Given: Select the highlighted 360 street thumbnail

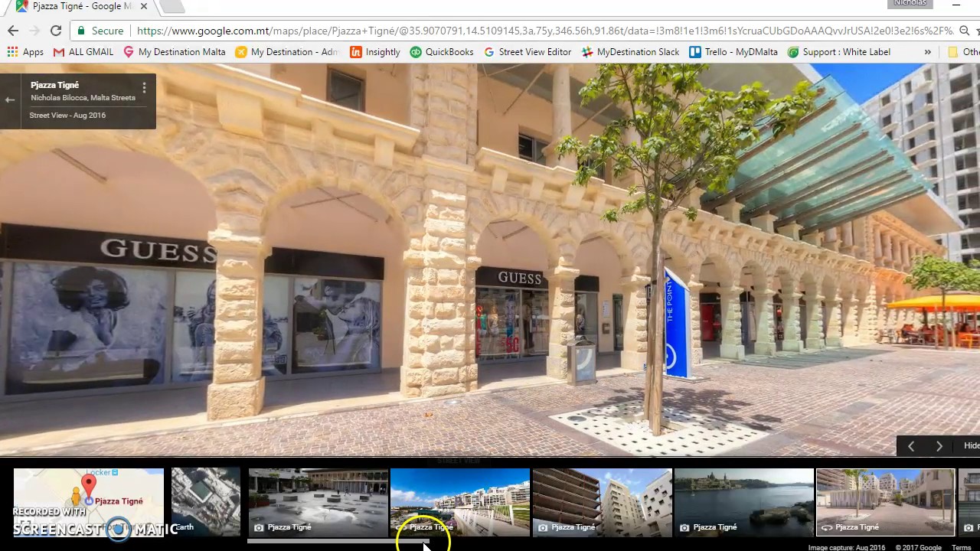Looking at the screenshot, I should 886,502.
